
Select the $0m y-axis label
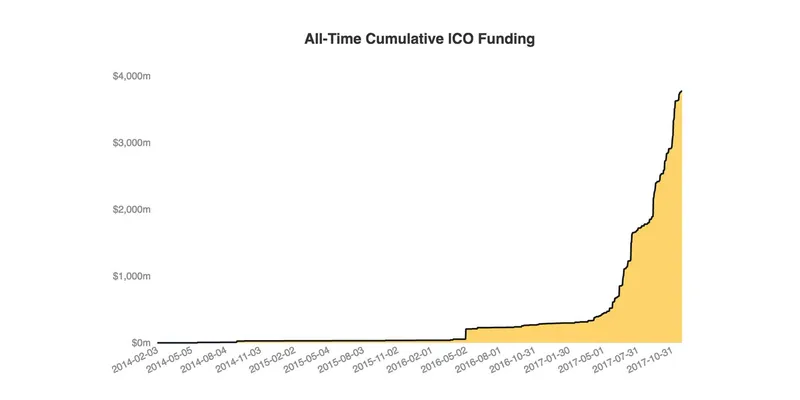coord(138,343)
